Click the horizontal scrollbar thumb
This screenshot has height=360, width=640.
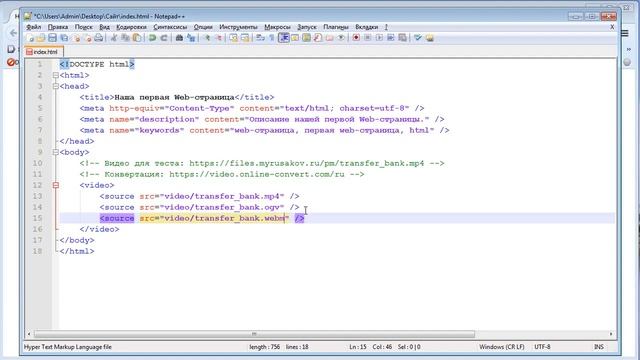(254, 334)
